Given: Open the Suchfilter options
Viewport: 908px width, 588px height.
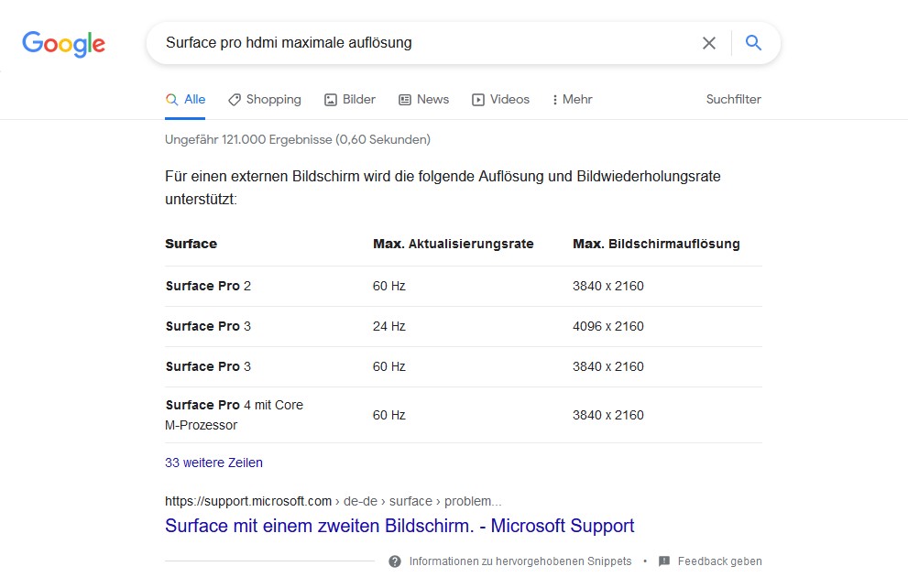Looking at the screenshot, I should click(x=733, y=99).
